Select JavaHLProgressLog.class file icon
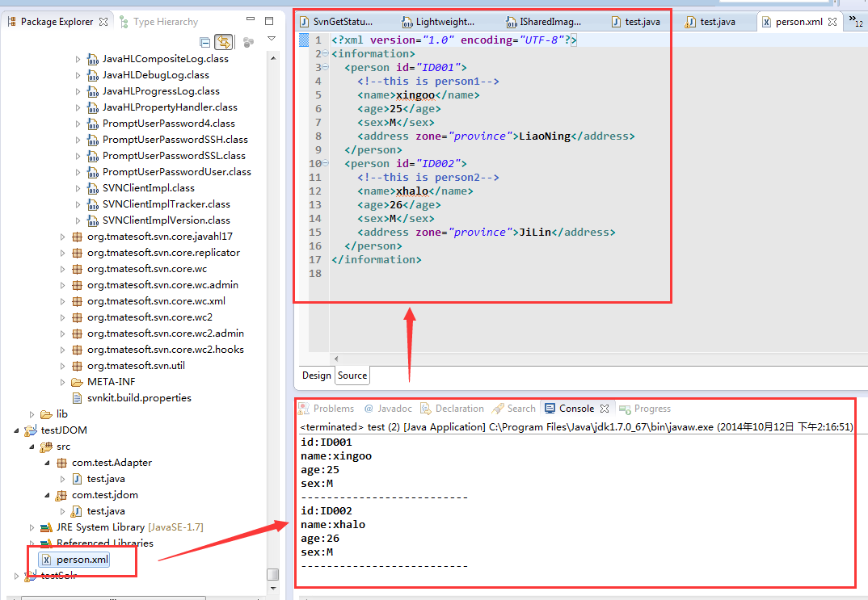Screen dimensions: 868x600 click(93, 91)
